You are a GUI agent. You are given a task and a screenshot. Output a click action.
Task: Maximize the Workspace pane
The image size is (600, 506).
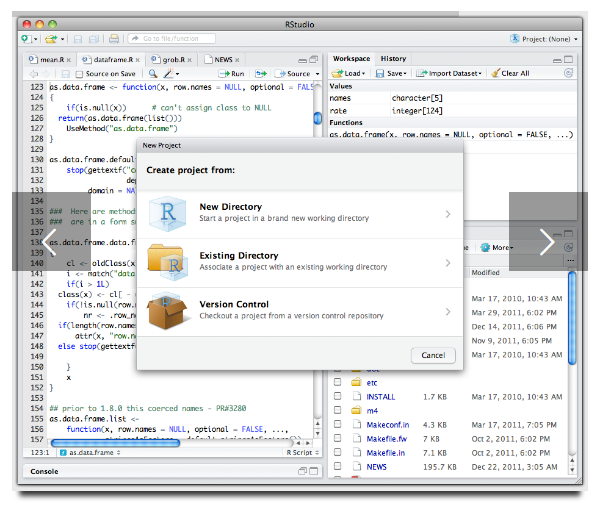[569, 59]
